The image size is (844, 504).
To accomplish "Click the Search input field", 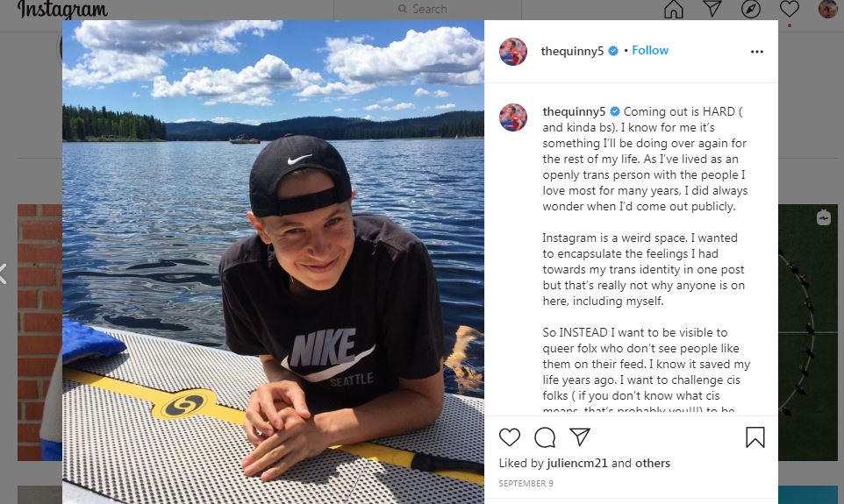I will coord(430,10).
